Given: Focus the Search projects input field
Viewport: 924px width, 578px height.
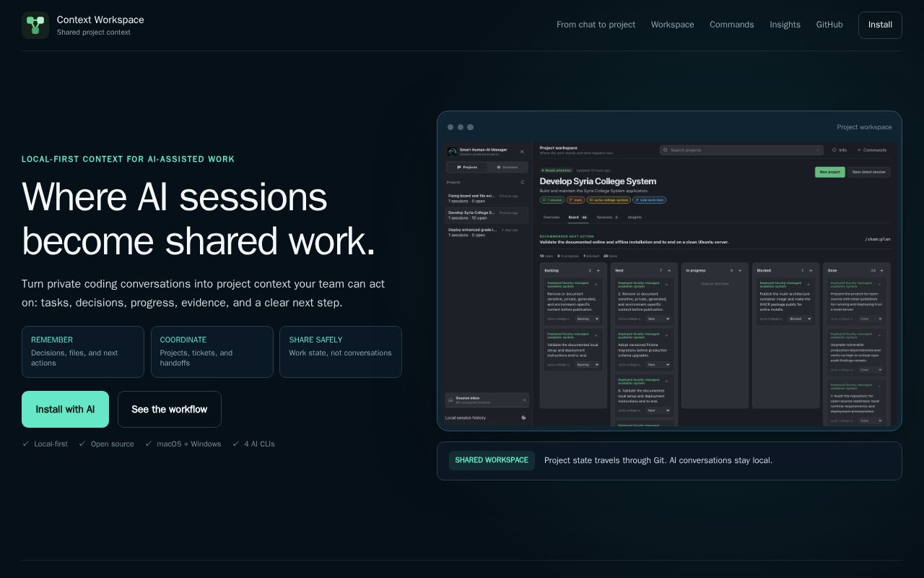Looking at the screenshot, I should 741,150.
